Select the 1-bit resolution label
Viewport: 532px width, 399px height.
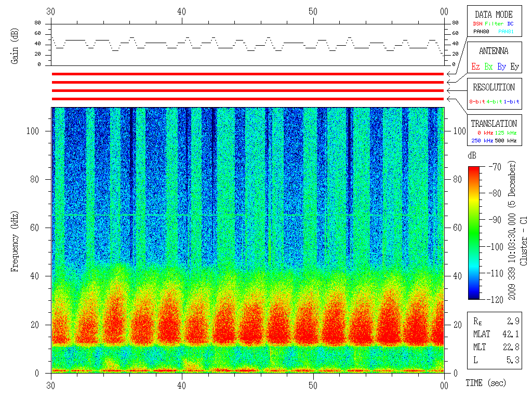point(511,102)
